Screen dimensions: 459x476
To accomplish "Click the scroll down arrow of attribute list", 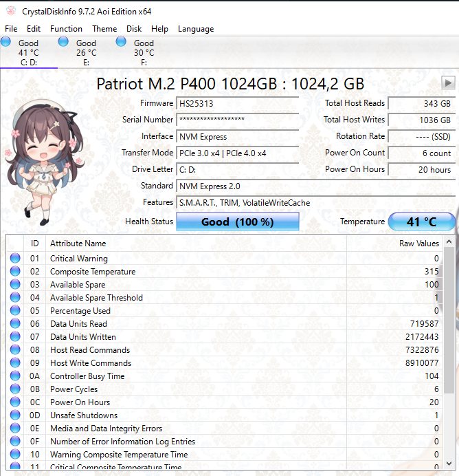I will pos(449,464).
